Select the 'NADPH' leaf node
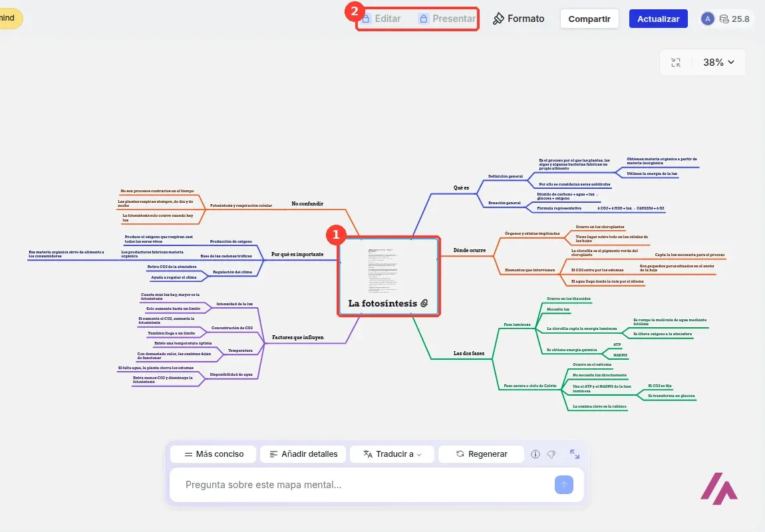 620,356
